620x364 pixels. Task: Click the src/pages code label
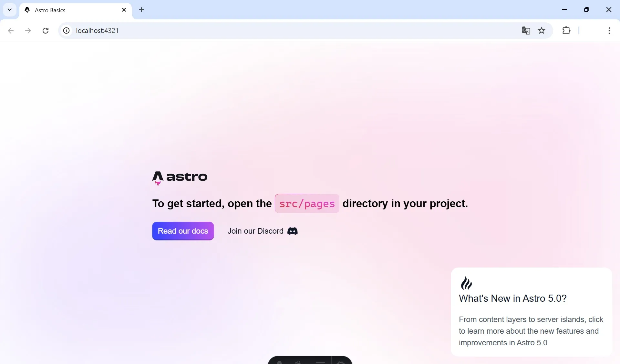coord(307,204)
